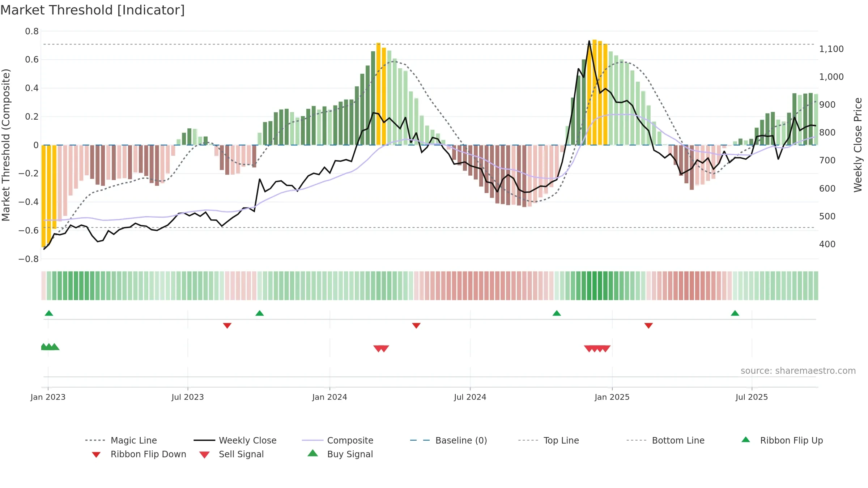Image resolution: width=868 pixels, height=488 pixels.
Task: Click the Jul 2023 x-axis label
Action: (188, 397)
